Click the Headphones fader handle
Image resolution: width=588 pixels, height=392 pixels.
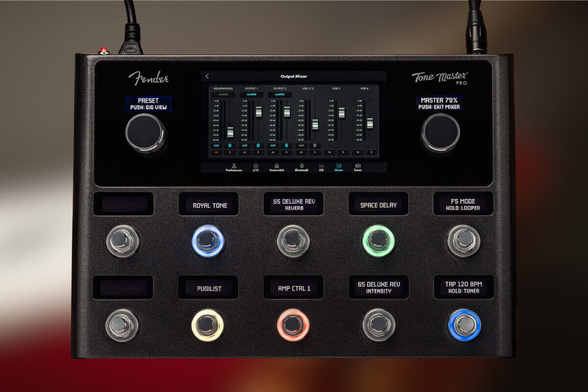coord(230,132)
